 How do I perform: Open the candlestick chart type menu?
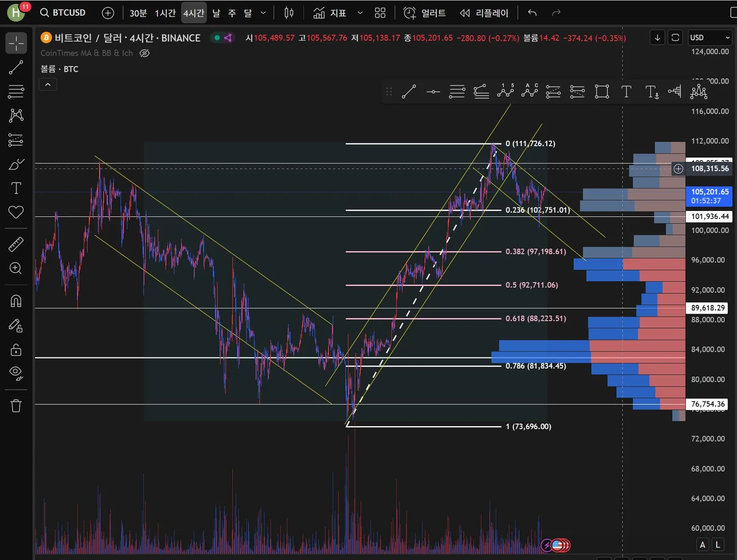pyautogui.click(x=289, y=13)
